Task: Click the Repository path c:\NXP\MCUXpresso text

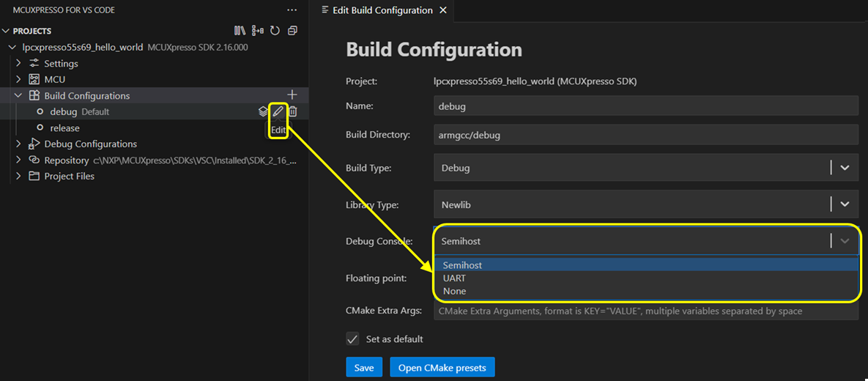Action: pyautogui.click(x=193, y=160)
